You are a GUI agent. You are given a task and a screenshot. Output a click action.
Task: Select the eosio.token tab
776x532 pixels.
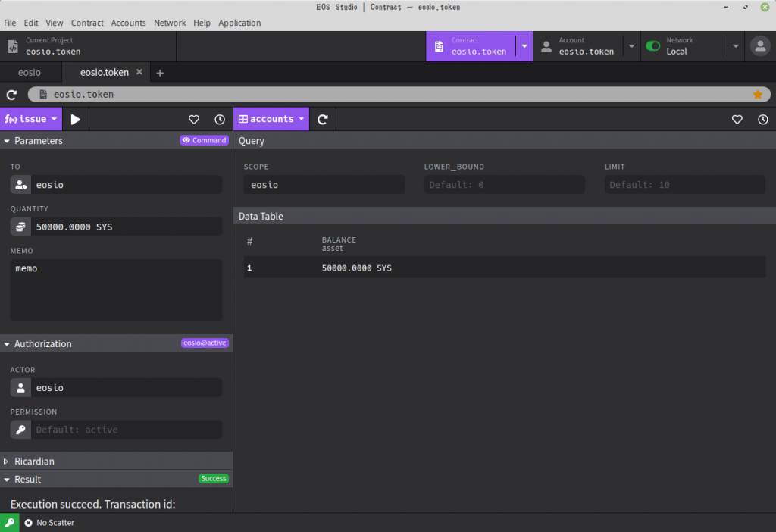(x=105, y=72)
